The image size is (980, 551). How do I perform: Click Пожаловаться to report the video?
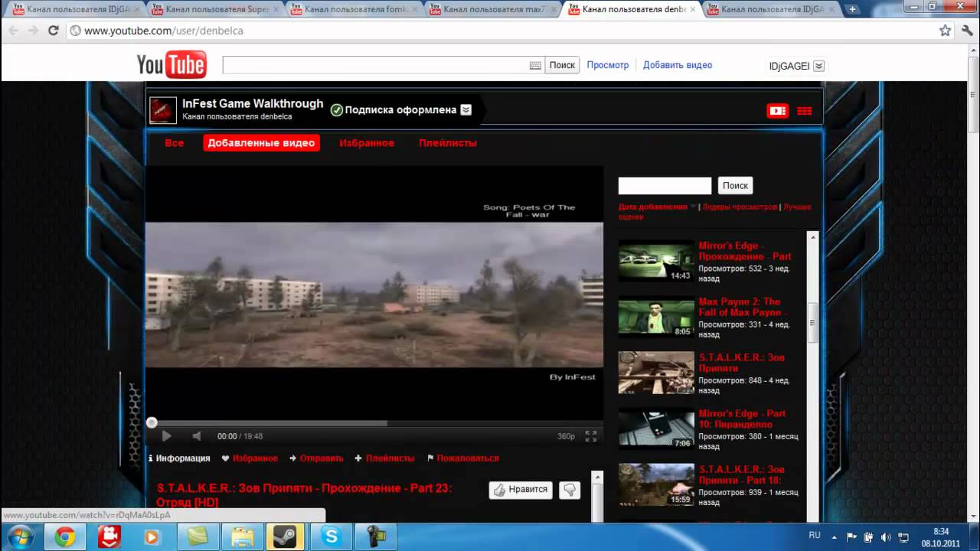[463, 458]
